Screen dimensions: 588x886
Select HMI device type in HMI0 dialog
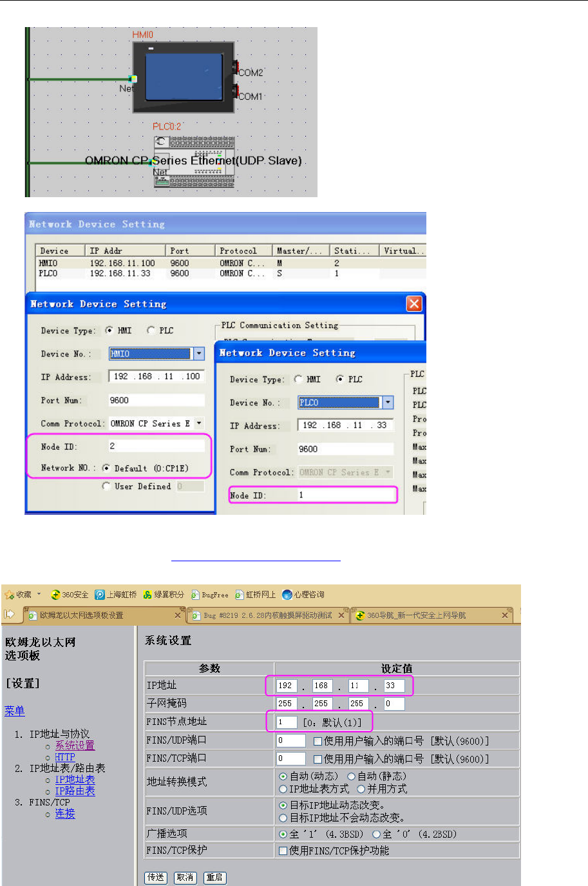(109, 330)
